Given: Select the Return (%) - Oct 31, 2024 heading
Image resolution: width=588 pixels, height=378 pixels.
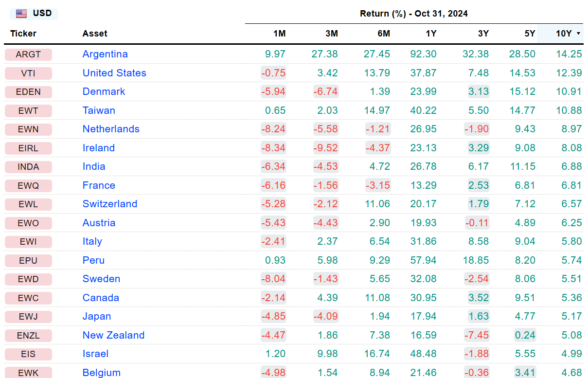Looking at the screenshot, I should [x=414, y=14].
